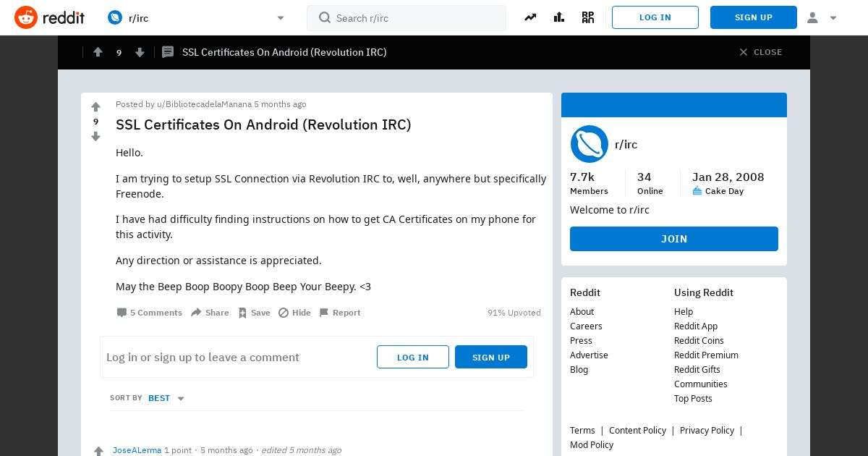This screenshot has height=456, width=868.
Task: Click SIGN UP in the comment box
Action: pyautogui.click(x=491, y=357)
